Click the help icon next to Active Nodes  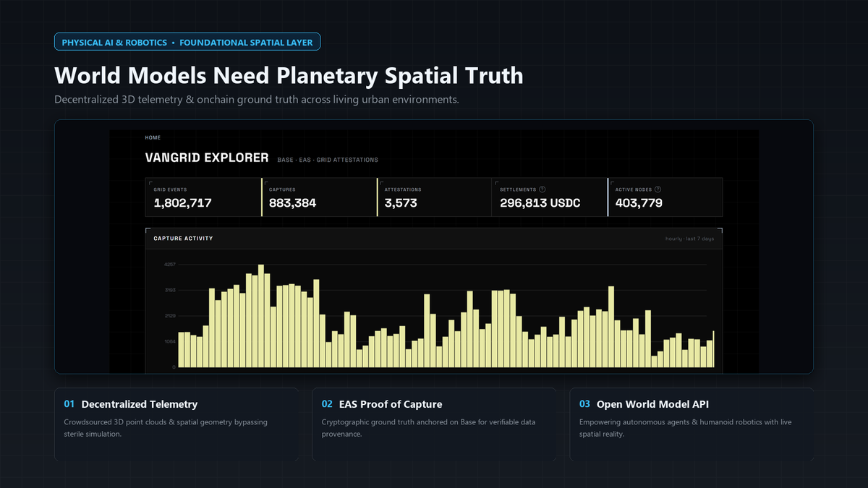click(658, 189)
